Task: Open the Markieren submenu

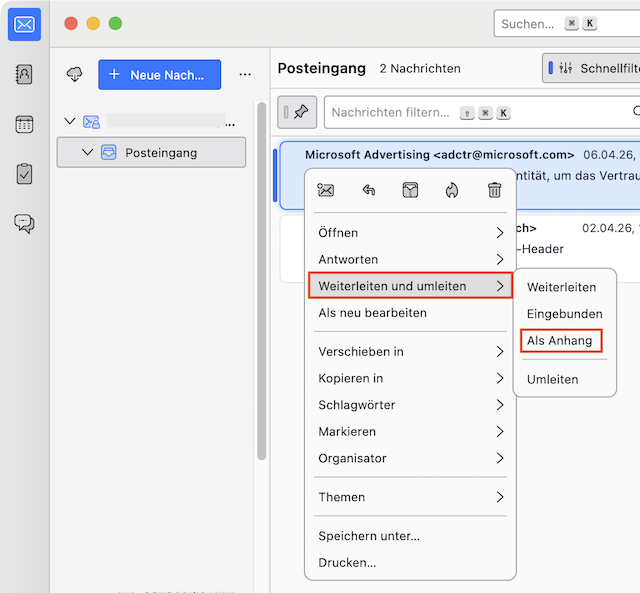Action: pos(410,431)
